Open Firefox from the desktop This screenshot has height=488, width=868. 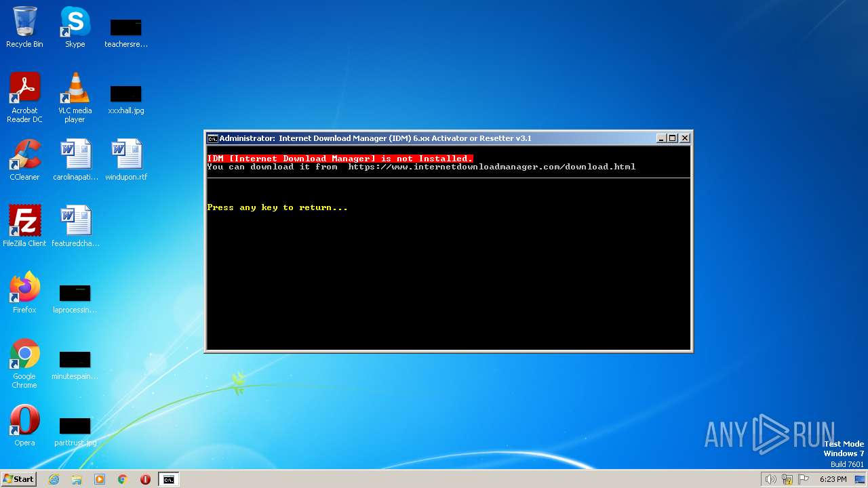pos(24,293)
